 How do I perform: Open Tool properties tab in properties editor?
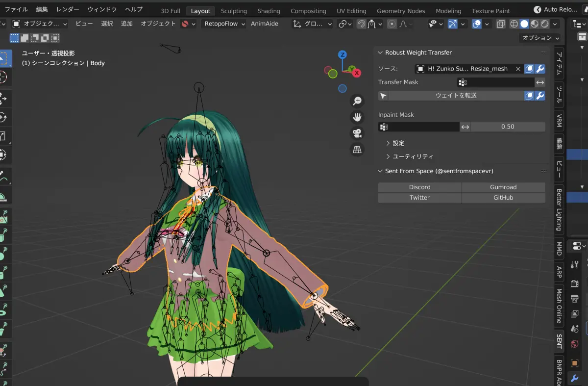tap(575, 265)
